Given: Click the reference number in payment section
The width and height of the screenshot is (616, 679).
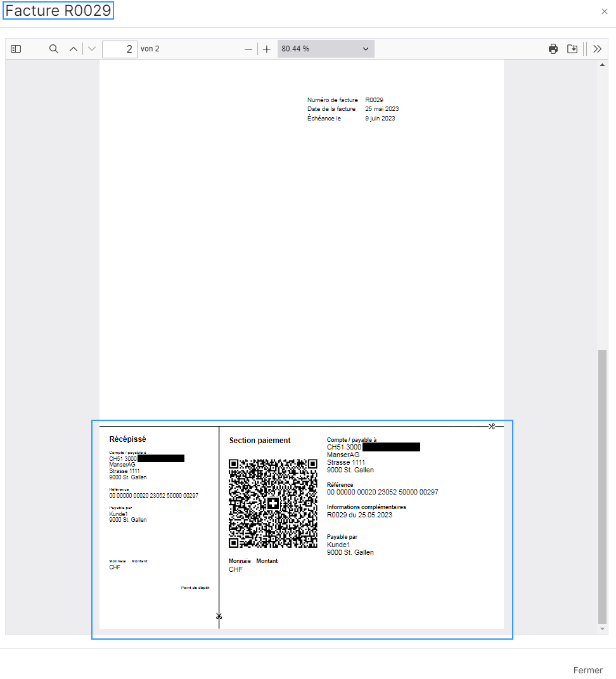Looking at the screenshot, I should click(382, 492).
